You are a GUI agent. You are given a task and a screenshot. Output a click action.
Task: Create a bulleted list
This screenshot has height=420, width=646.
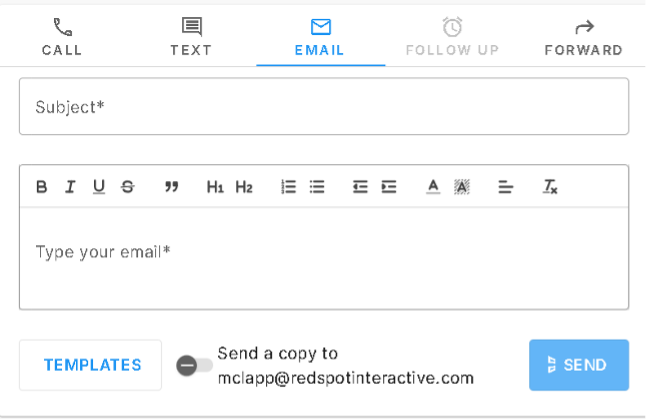(x=317, y=187)
